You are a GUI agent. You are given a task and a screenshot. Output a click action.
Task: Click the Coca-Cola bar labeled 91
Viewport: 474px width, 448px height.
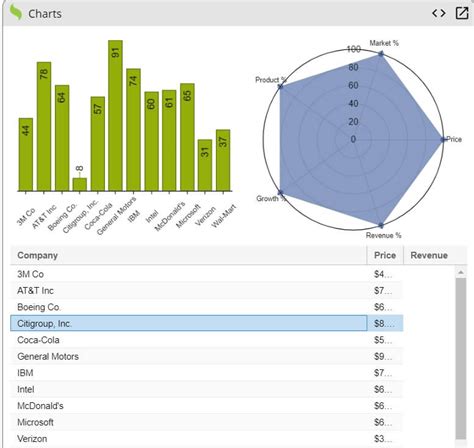coord(115,116)
